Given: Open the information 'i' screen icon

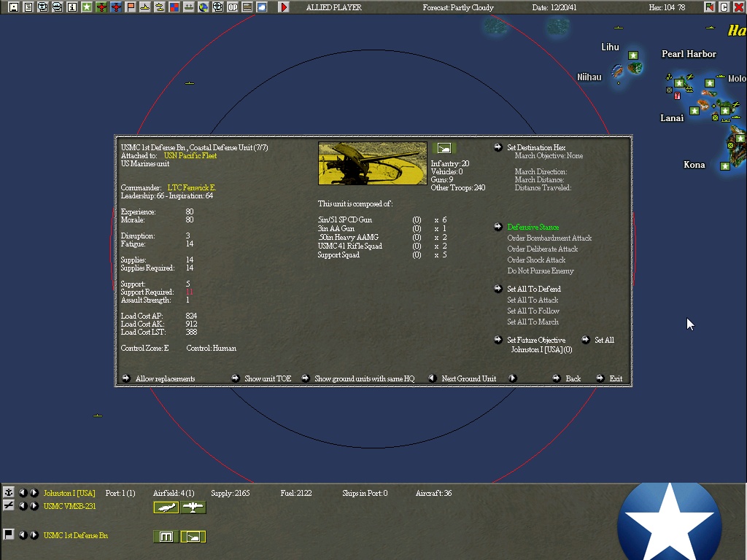Looking at the screenshot, I should (x=72, y=7).
